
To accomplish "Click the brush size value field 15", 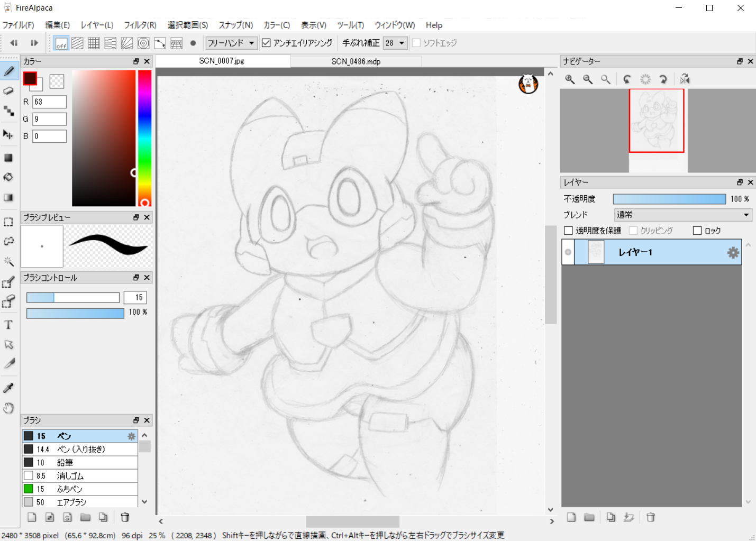I will pos(135,298).
